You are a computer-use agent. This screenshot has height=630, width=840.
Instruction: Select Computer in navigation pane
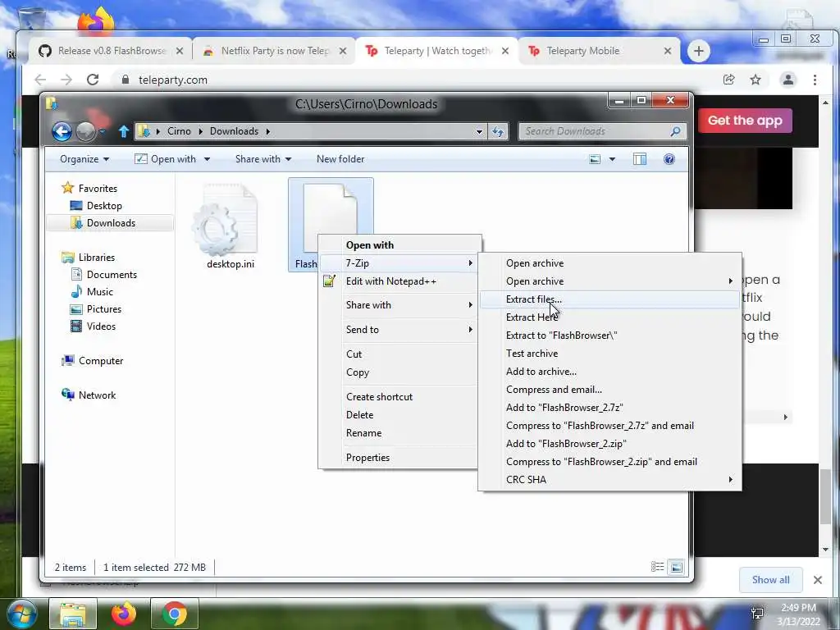click(92, 361)
